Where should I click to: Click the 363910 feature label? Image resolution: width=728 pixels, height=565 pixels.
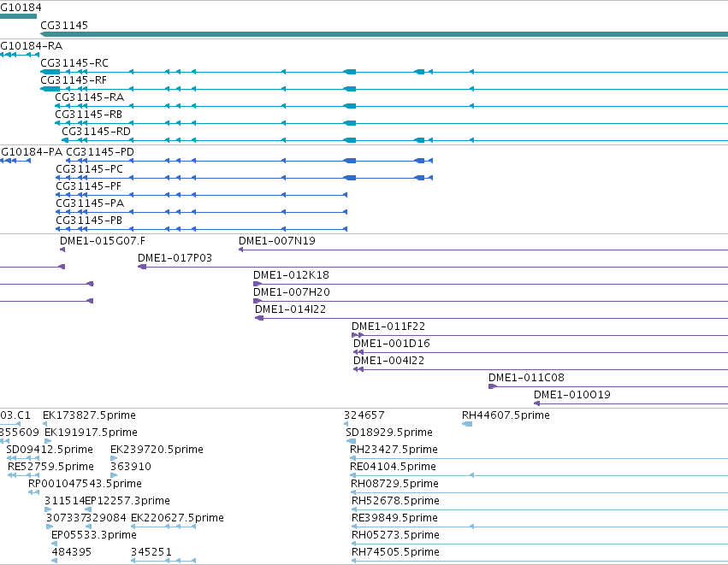point(131,467)
